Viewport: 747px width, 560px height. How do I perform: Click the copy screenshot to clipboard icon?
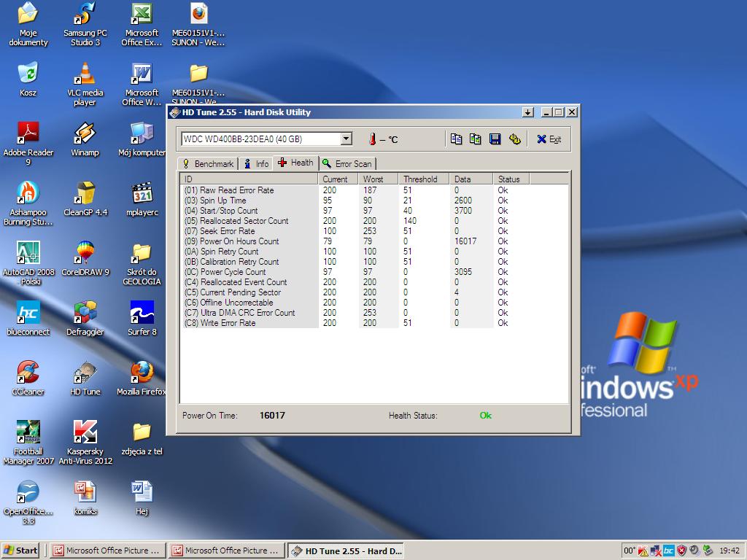[476, 139]
